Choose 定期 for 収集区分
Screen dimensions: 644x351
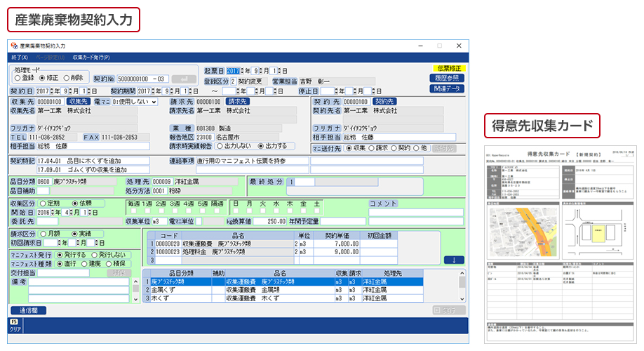[42, 204]
